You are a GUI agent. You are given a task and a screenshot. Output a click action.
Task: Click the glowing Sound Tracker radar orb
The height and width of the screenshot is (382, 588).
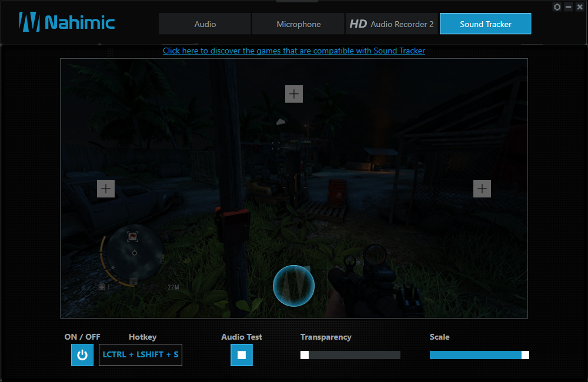[294, 286]
